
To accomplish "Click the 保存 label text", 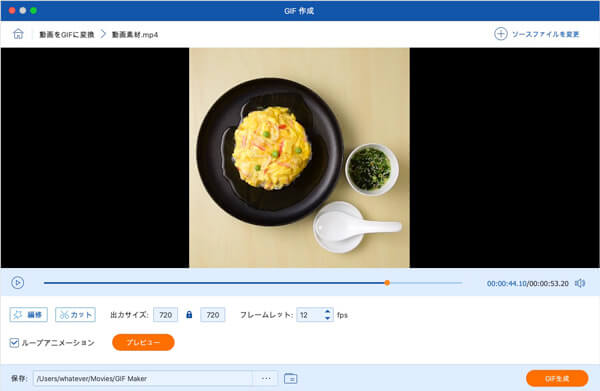I will (x=19, y=378).
